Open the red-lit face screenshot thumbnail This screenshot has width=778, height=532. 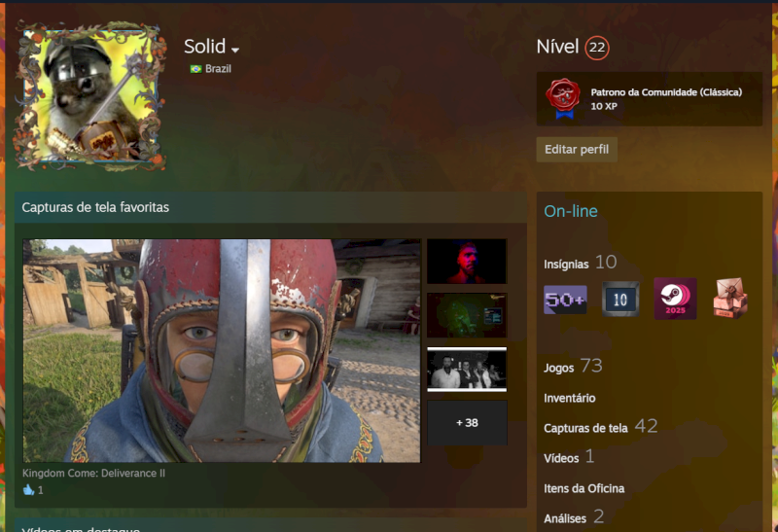point(467,261)
